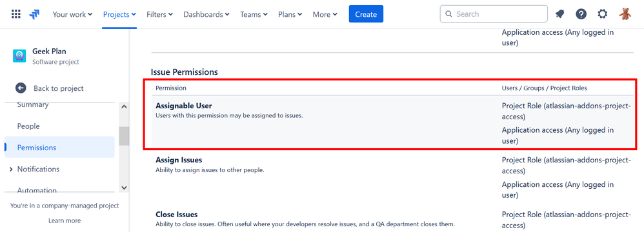Click the Issue Permissions heading

click(x=185, y=72)
